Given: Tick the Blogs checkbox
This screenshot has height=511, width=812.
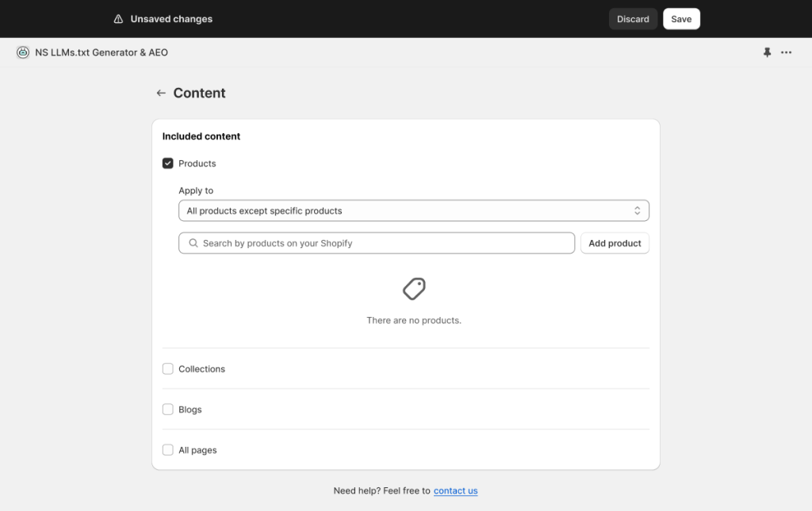Looking at the screenshot, I should coord(168,410).
